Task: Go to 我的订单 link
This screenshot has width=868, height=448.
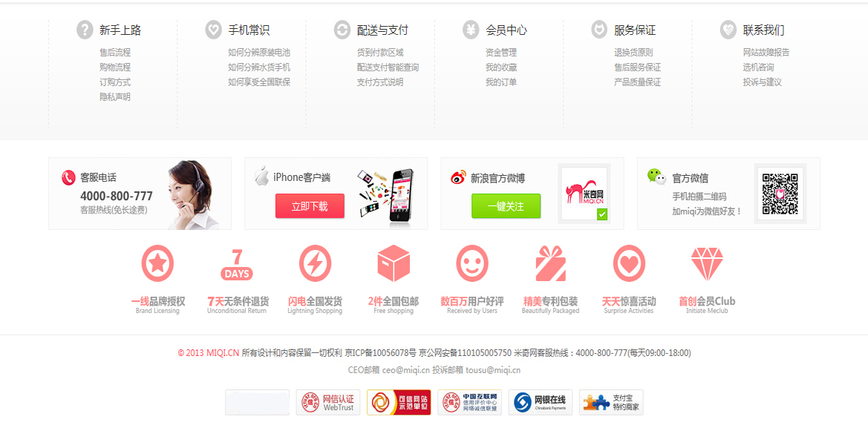Action: coord(501,82)
